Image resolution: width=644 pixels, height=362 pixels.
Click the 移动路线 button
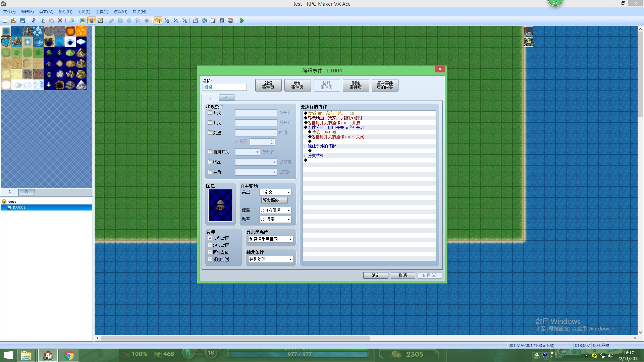pos(274,200)
